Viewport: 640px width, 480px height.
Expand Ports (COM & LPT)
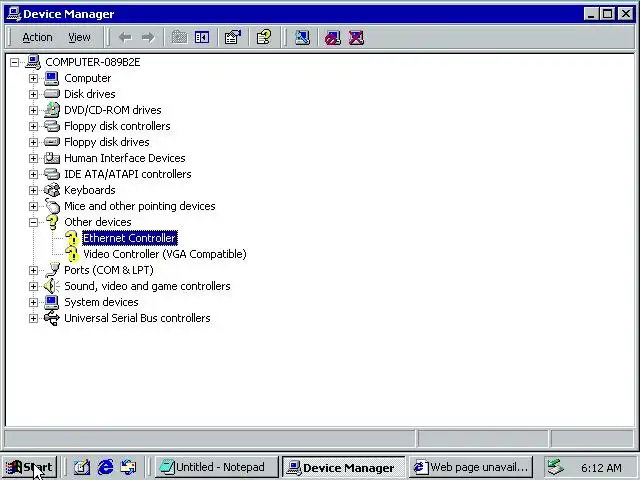[33, 270]
